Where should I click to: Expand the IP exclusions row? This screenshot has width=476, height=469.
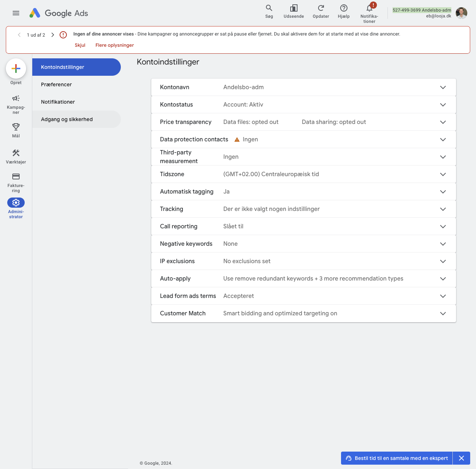(x=304, y=261)
